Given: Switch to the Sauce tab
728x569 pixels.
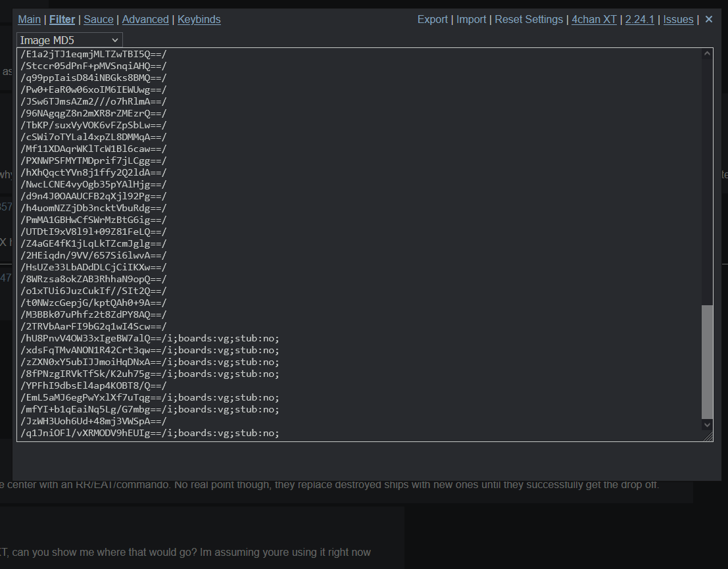Looking at the screenshot, I should tap(99, 20).
